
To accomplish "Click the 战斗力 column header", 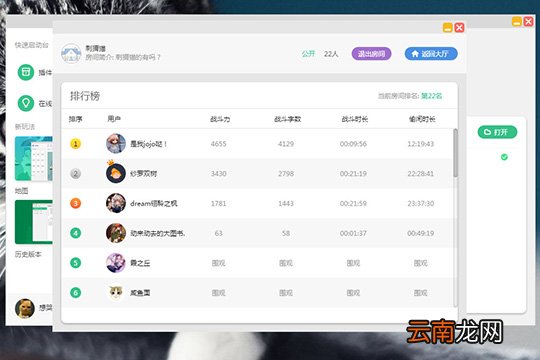I will 220,119.
